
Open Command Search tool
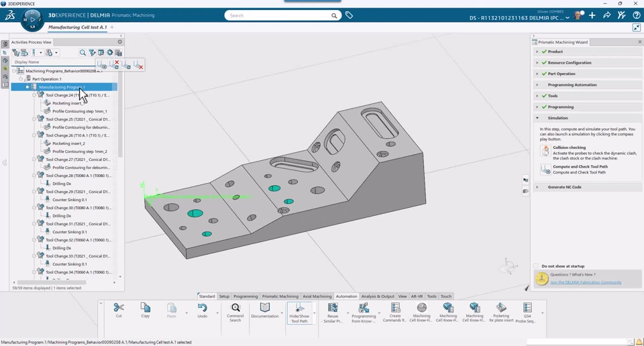click(235, 308)
